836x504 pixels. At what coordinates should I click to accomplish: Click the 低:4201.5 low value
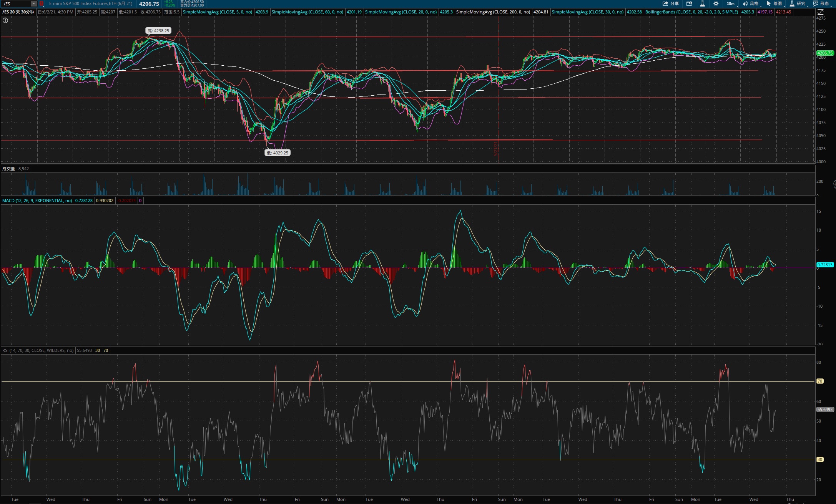[x=128, y=12]
